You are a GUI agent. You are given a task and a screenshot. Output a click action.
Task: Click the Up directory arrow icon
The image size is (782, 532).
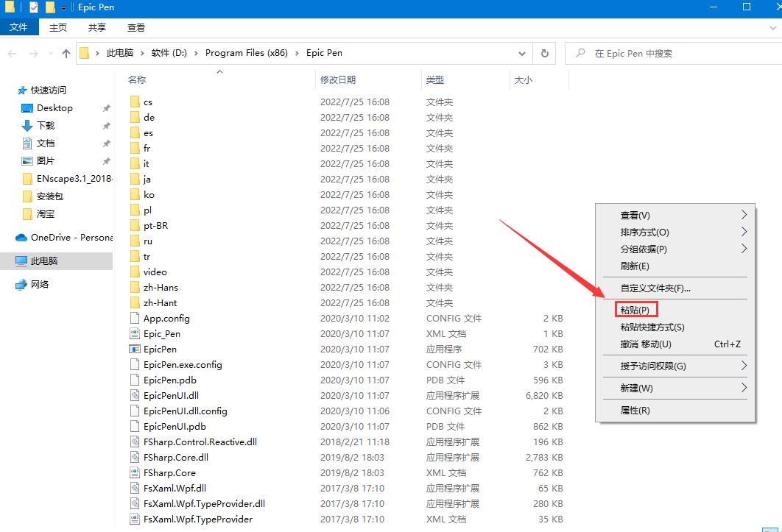coord(66,53)
